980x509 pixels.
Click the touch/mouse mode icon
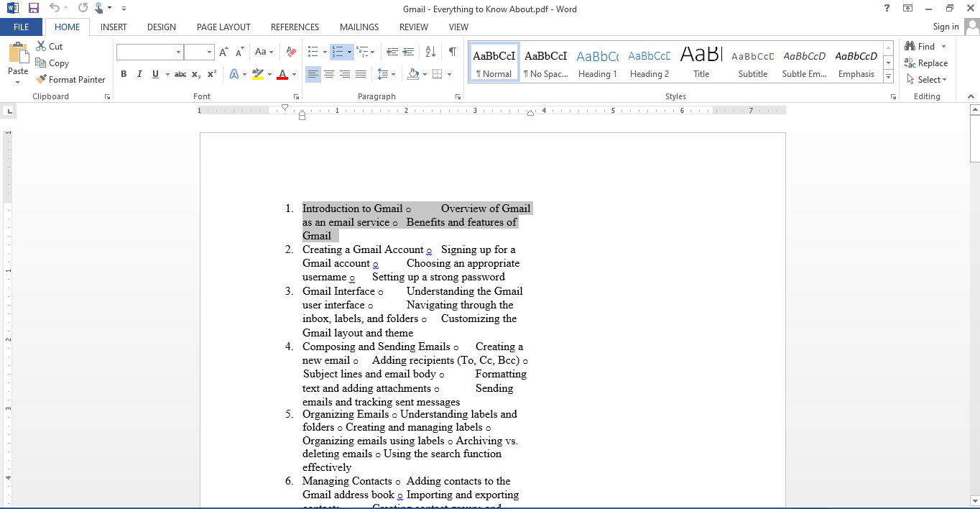click(98, 9)
